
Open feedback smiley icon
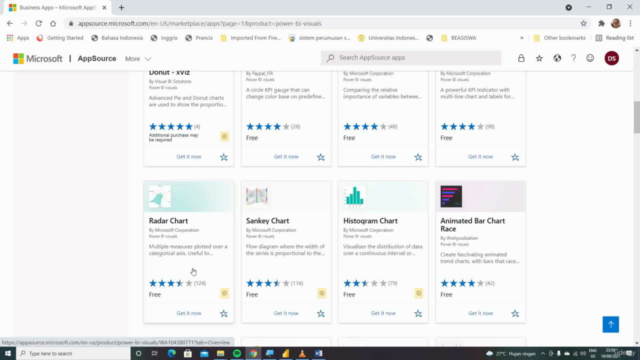coord(590,58)
